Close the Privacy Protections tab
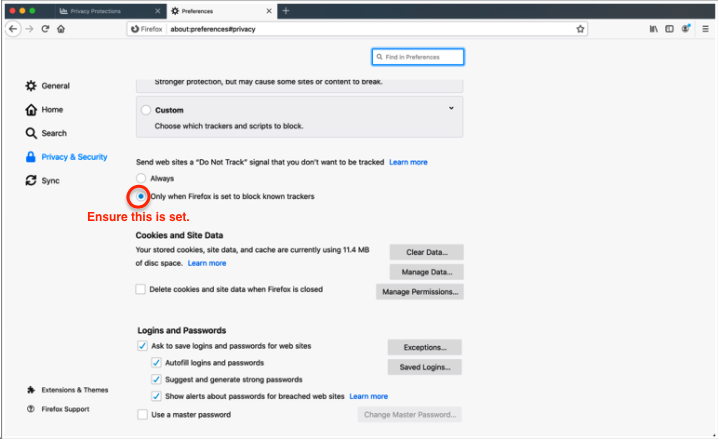718x439 pixels. click(158, 11)
